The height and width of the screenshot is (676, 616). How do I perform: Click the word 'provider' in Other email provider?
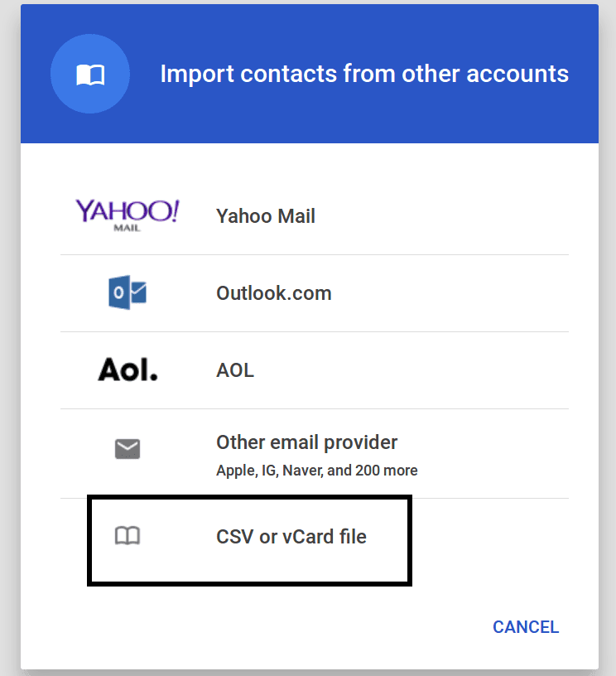click(360, 442)
